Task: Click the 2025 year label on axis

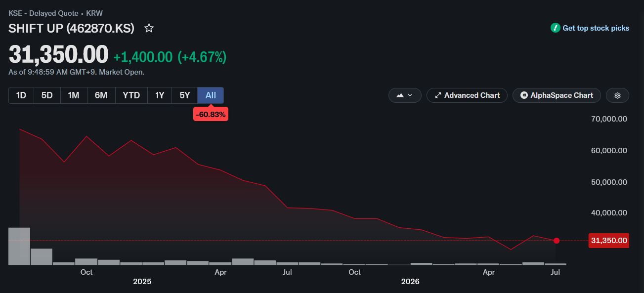Action: click(142, 282)
